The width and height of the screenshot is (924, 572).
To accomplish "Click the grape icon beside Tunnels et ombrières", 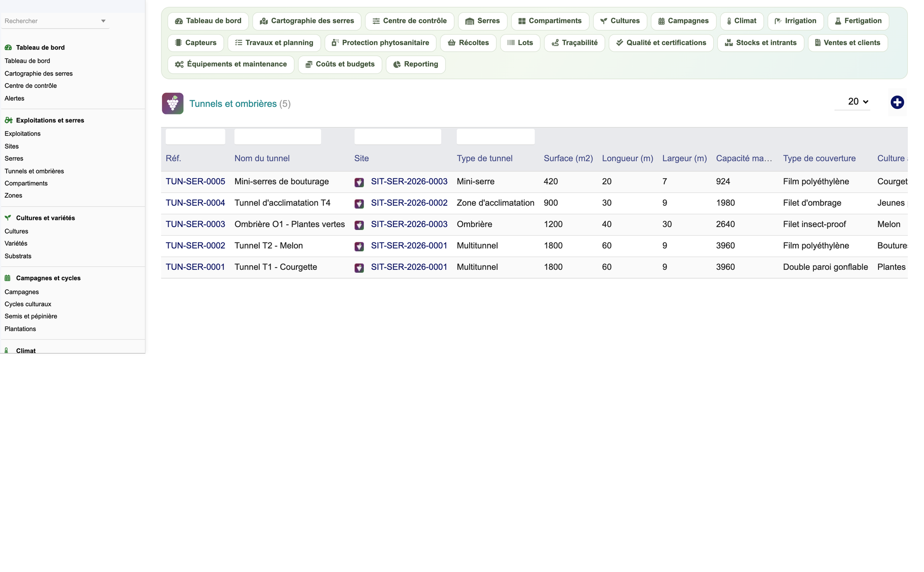I will coord(172,104).
